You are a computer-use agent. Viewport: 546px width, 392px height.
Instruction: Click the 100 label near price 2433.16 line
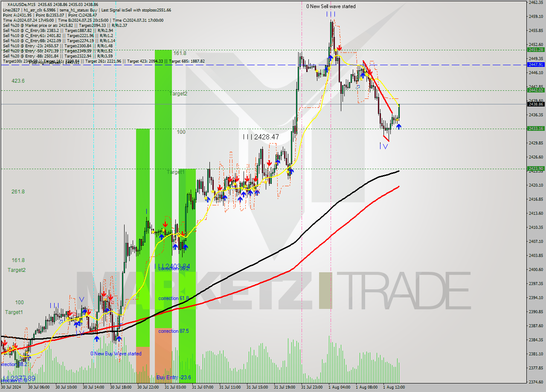181,132
